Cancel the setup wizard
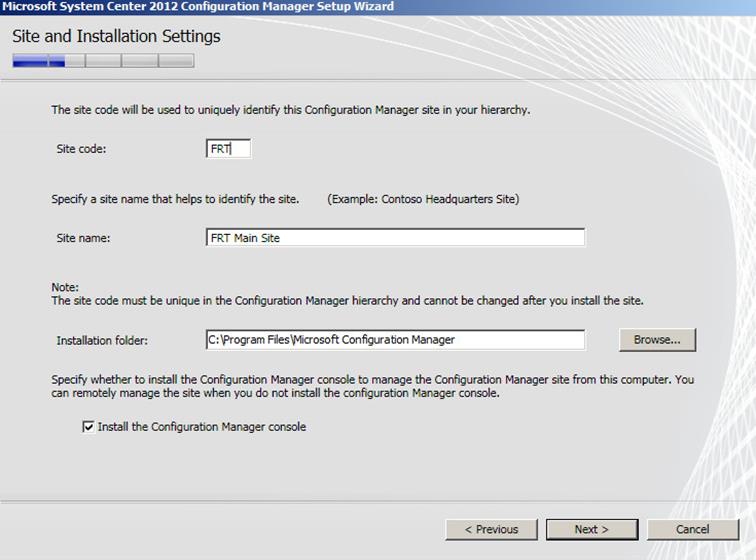 692,529
